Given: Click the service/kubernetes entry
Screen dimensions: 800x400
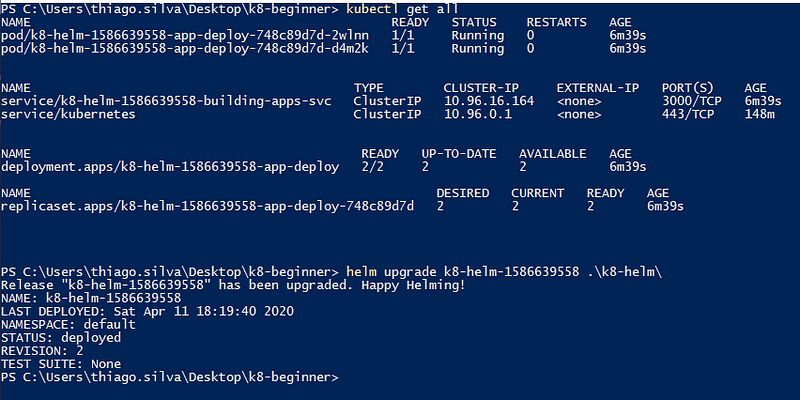Looking at the screenshot, I should tap(68, 114).
